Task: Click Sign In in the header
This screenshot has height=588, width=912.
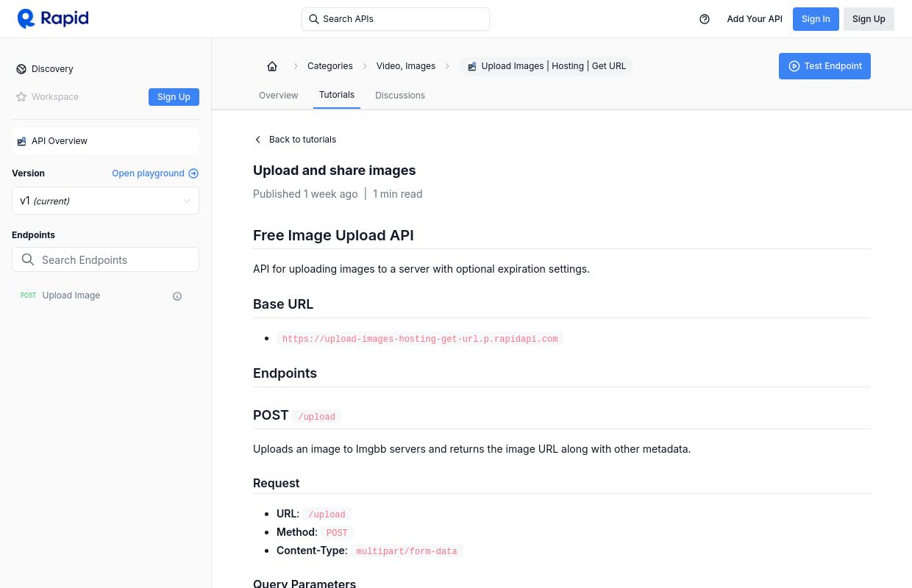Action: [816, 19]
